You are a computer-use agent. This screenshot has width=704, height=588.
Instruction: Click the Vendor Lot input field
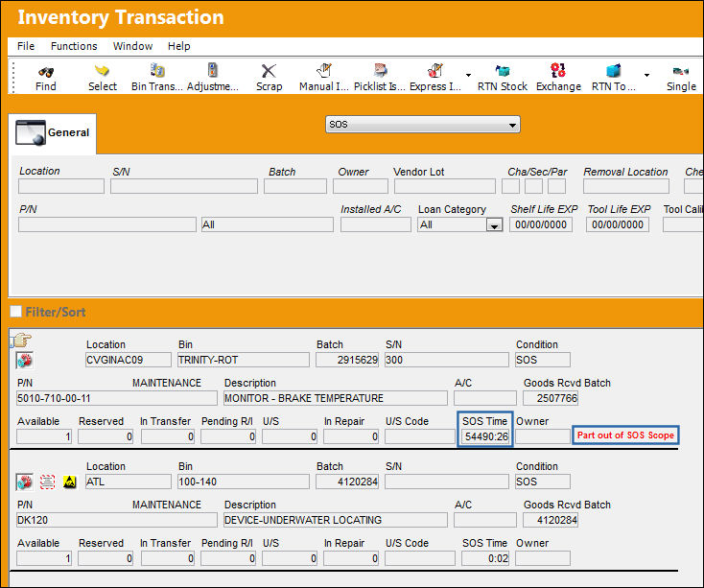(445, 186)
